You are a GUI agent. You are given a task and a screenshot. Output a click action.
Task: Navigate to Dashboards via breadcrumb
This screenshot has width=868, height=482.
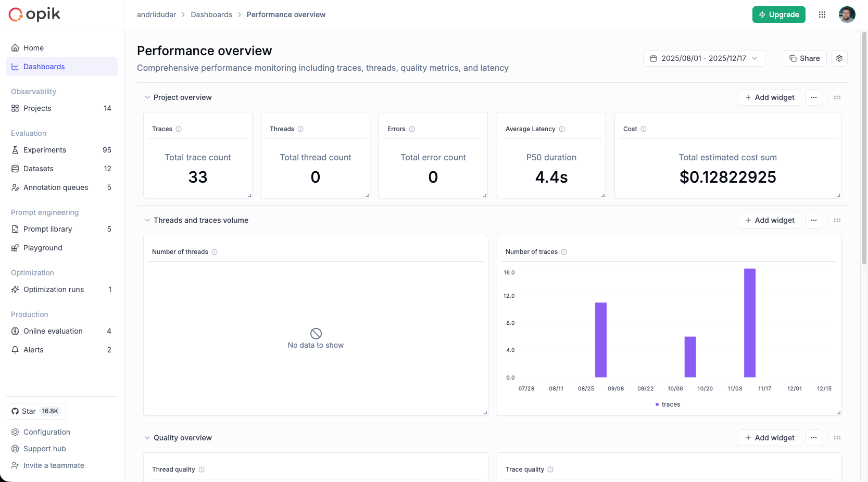click(211, 15)
